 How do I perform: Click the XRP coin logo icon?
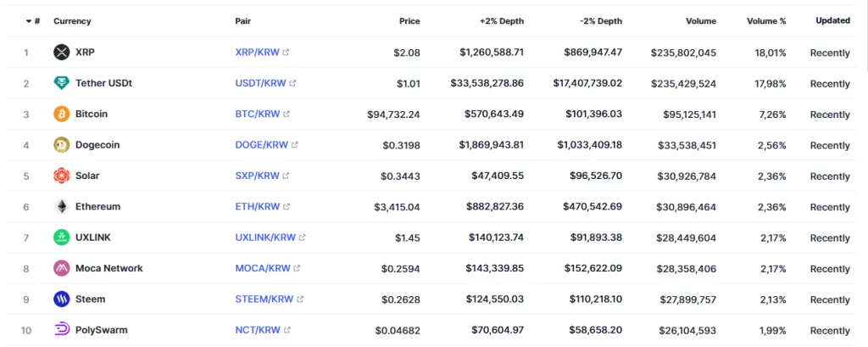tap(61, 53)
